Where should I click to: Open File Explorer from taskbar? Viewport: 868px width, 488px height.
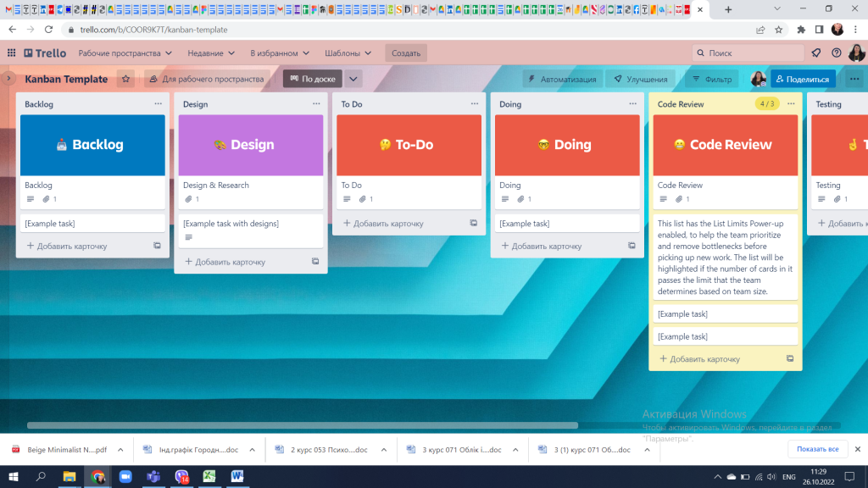coord(70,476)
